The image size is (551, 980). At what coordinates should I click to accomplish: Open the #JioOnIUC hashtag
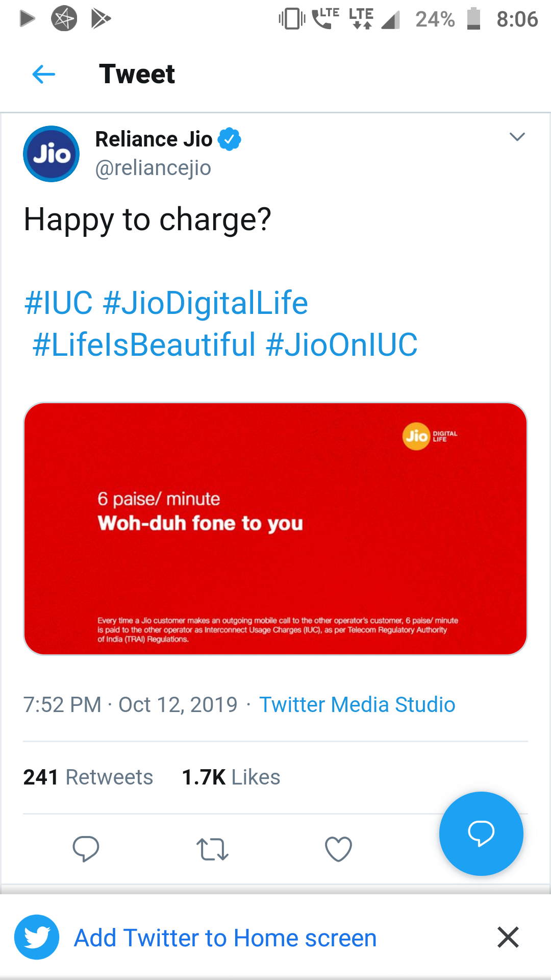pyautogui.click(x=341, y=345)
